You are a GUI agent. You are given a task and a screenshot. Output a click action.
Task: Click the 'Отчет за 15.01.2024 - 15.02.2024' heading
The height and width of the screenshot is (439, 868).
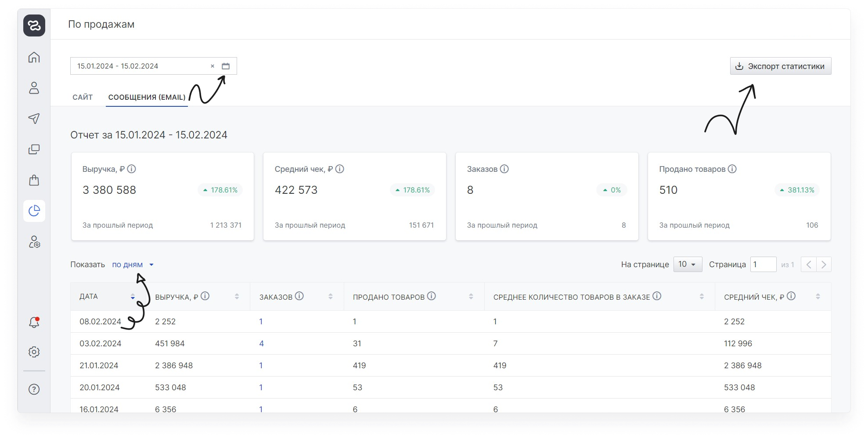[x=149, y=135]
